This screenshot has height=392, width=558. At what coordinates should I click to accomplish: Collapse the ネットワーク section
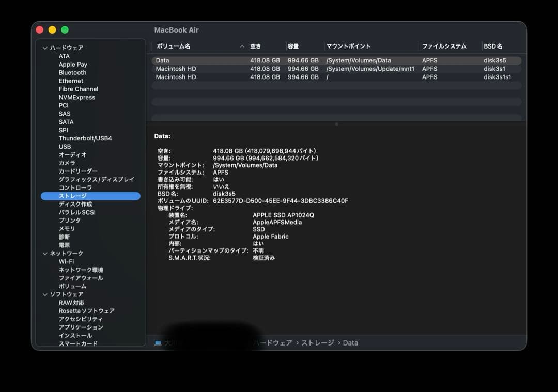click(x=45, y=253)
